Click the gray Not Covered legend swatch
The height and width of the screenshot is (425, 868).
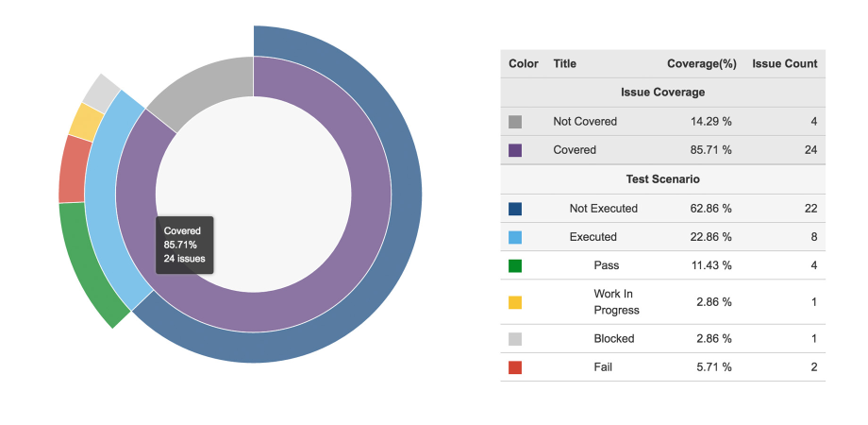515,121
